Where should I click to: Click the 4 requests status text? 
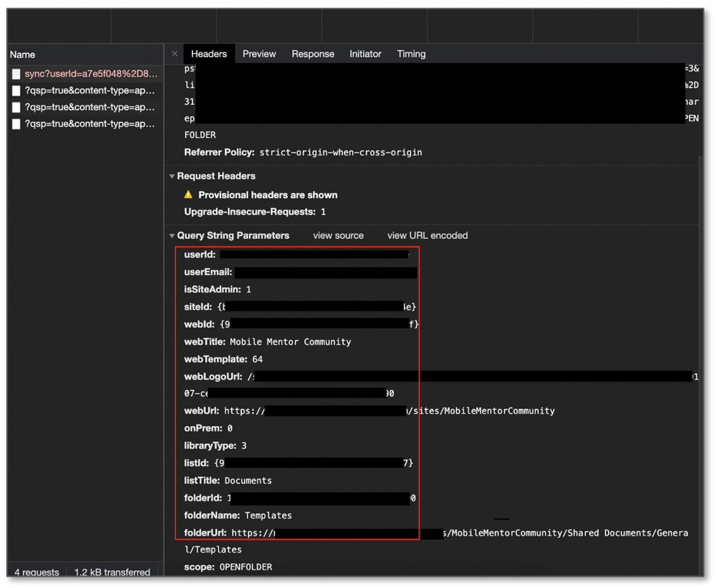pos(35,573)
